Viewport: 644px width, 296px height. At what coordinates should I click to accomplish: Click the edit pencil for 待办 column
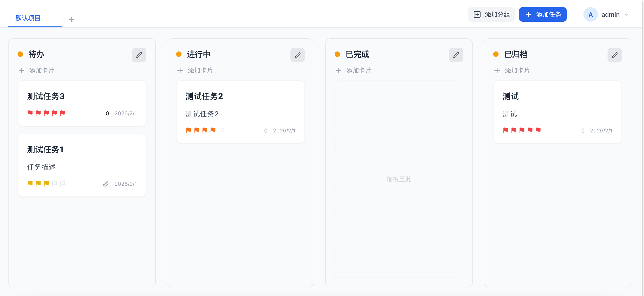(x=139, y=55)
